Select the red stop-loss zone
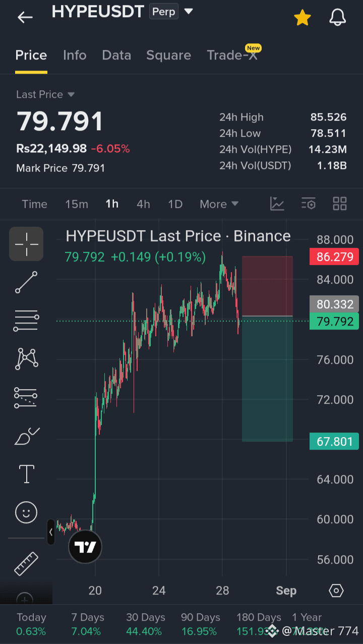This screenshot has height=644, width=363. point(267,286)
